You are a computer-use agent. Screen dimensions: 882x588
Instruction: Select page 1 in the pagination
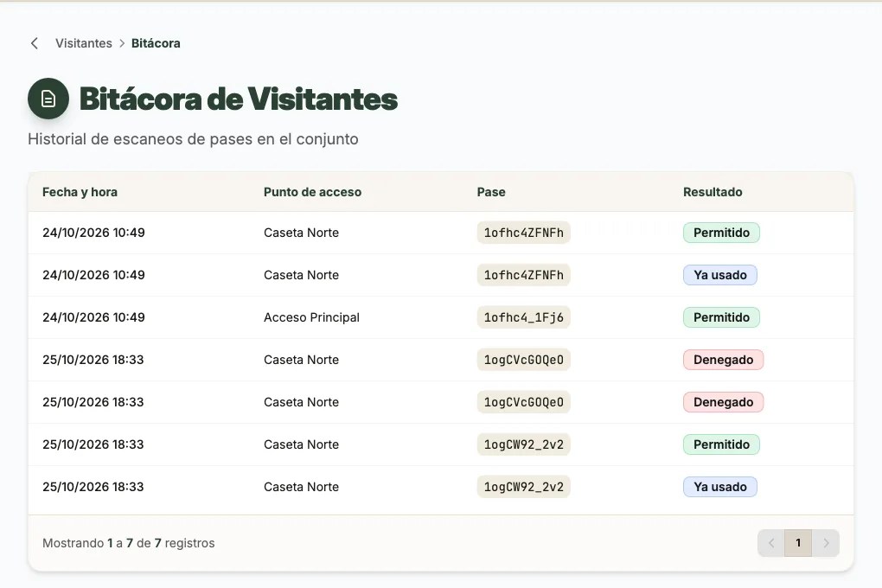(798, 543)
